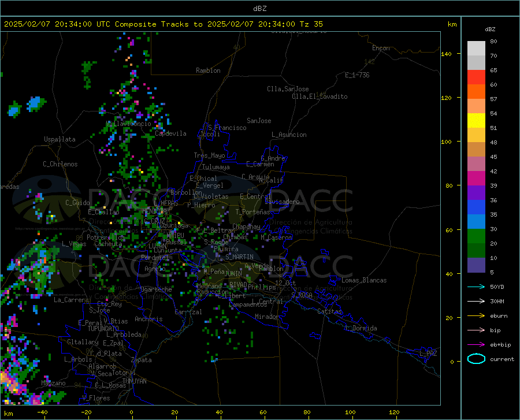Click the 'dBZ' title at top center

pos(259,9)
